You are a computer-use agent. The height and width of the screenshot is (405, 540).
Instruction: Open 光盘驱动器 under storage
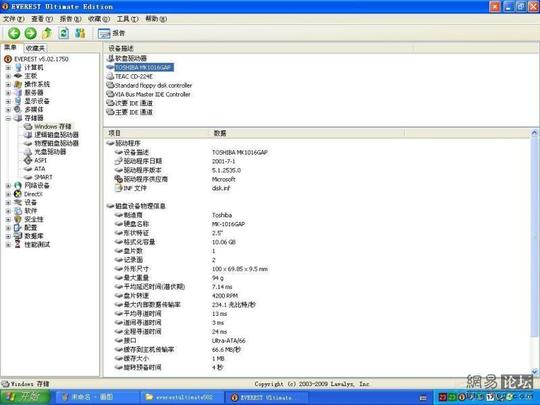coord(50,152)
